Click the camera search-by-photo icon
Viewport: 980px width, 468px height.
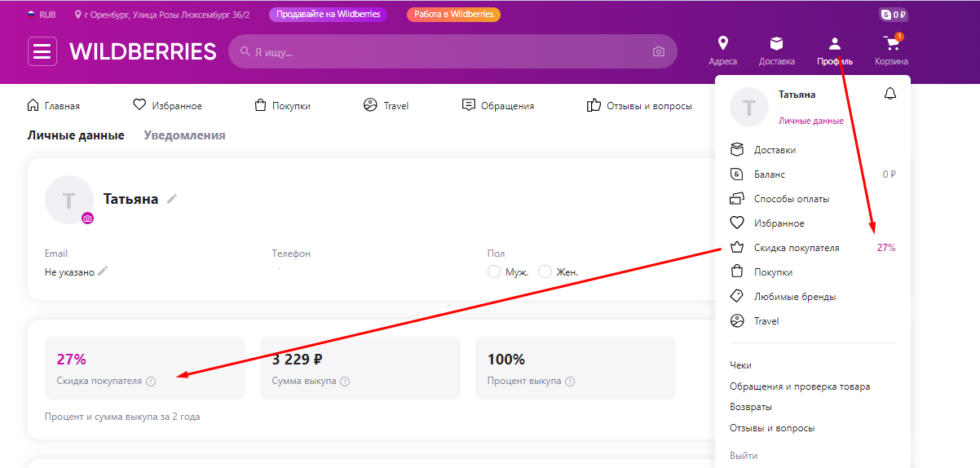659,51
